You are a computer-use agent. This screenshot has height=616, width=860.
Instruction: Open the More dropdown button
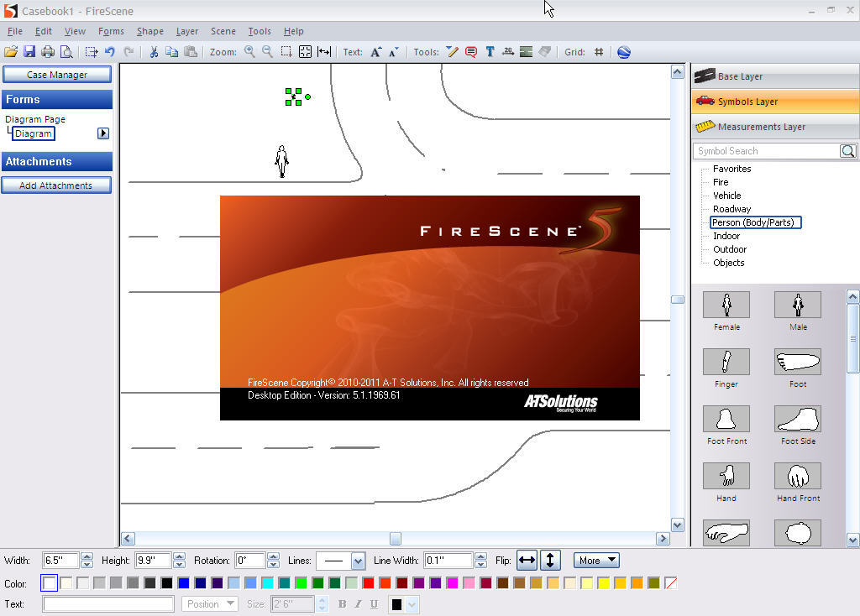click(x=596, y=560)
